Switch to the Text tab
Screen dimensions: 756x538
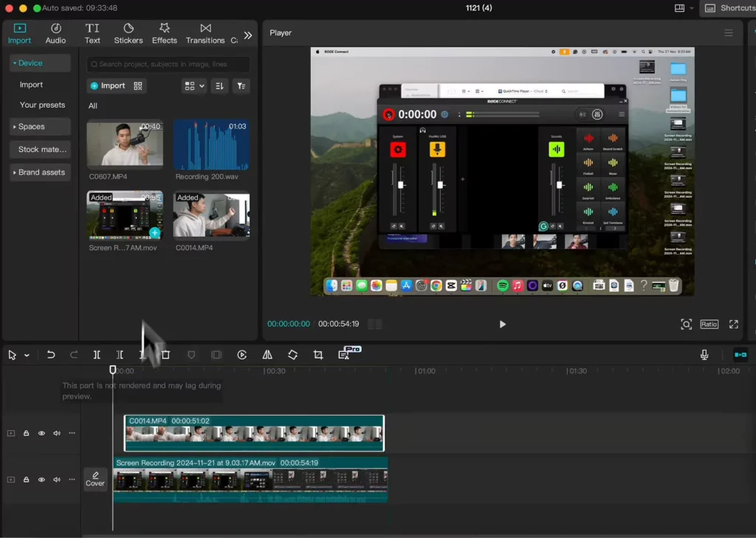click(92, 34)
